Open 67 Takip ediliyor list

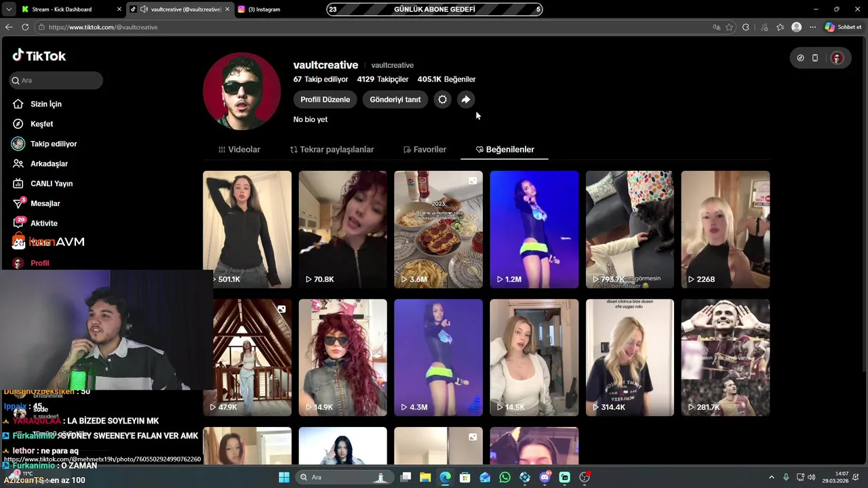pos(321,79)
